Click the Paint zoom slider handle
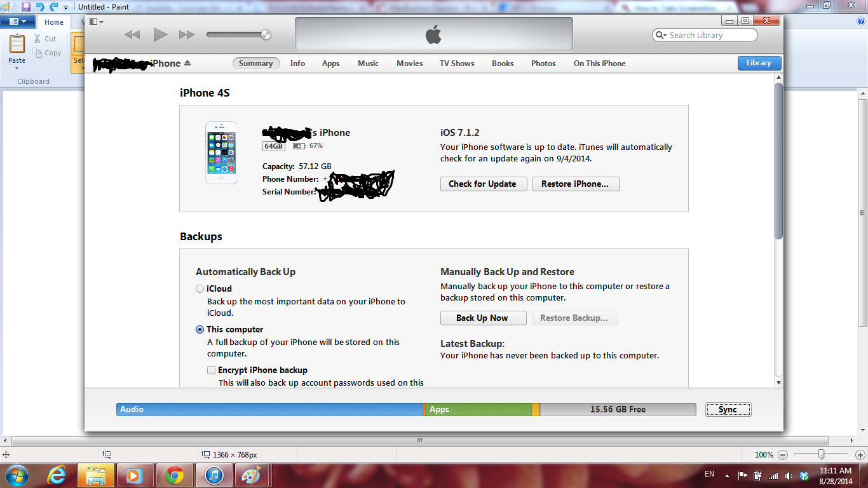Screen dimensions: 868x488 822,454
